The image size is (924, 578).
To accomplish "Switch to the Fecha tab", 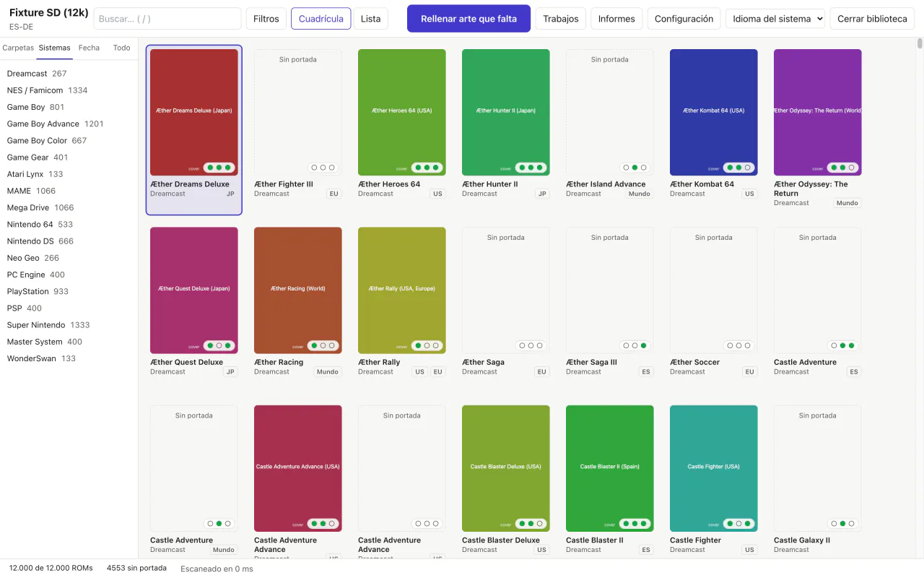I will tap(90, 48).
